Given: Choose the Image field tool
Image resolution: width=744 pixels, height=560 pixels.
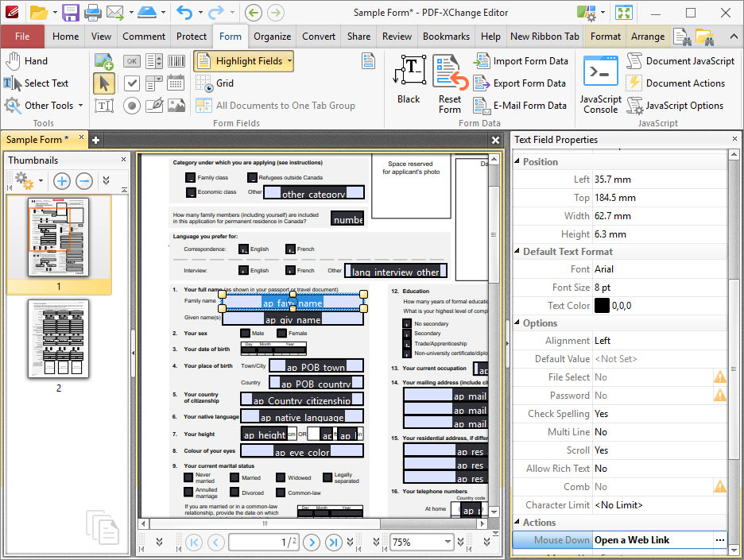Looking at the screenshot, I should (x=176, y=106).
